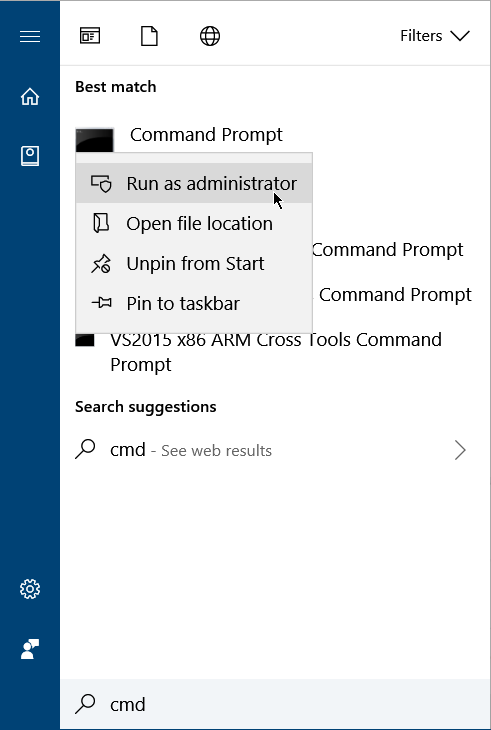
Task: Select Unpin from Start
Action: click(194, 264)
